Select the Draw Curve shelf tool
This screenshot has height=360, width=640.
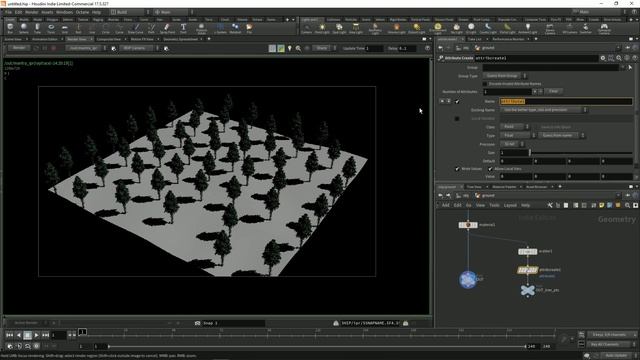point(136,28)
